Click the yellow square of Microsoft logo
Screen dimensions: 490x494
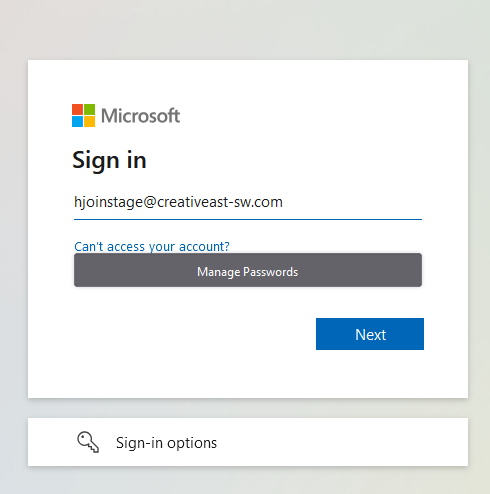pyautogui.click(x=89, y=121)
